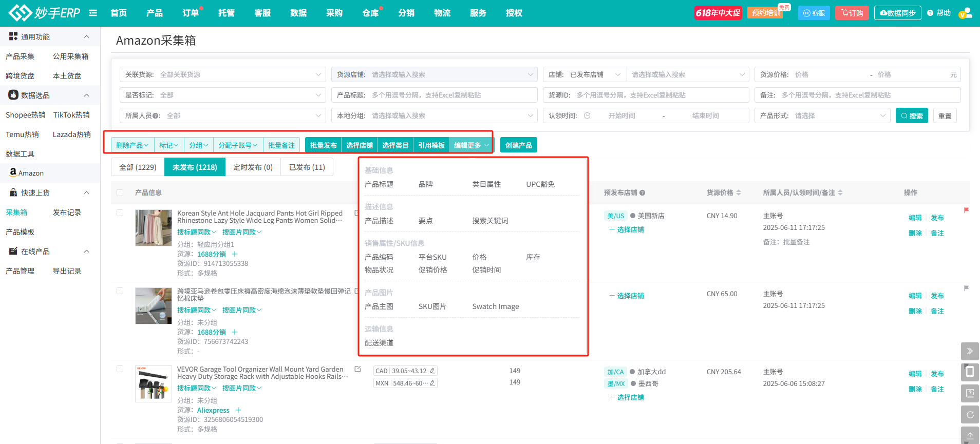Click 选择店铺 link in second product row
980x444 pixels.
pos(627,296)
